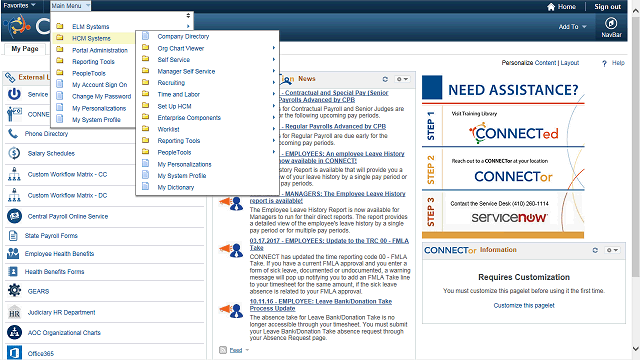Open the Office365 icon
This screenshot has width=640, height=360.
coord(14,353)
